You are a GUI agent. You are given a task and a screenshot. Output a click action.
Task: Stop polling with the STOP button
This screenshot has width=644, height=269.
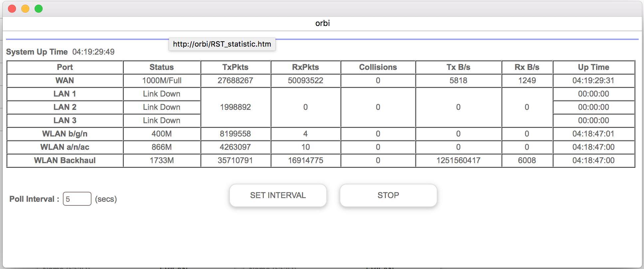coord(388,195)
